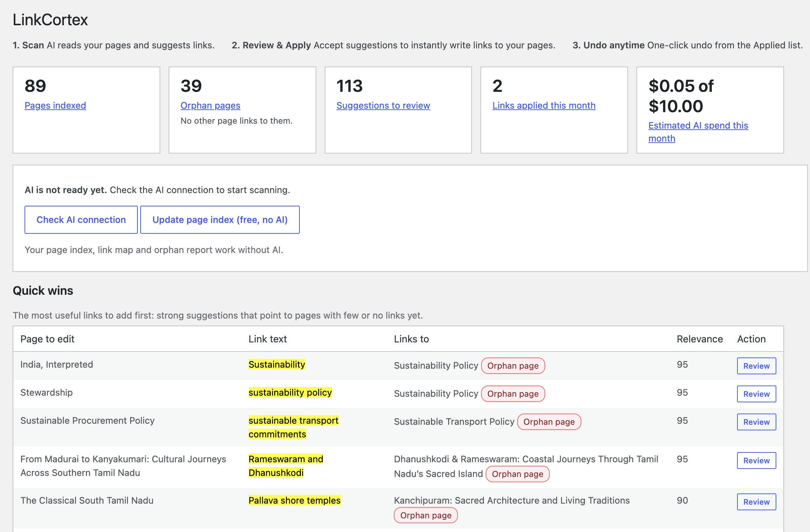Click the 'Links to' column header
The image size is (810, 532).
pyautogui.click(x=411, y=339)
